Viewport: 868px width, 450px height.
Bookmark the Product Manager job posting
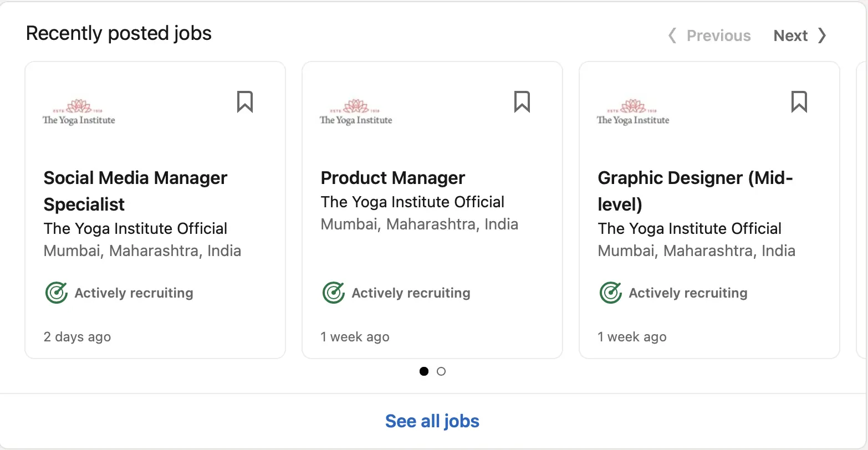(x=522, y=102)
